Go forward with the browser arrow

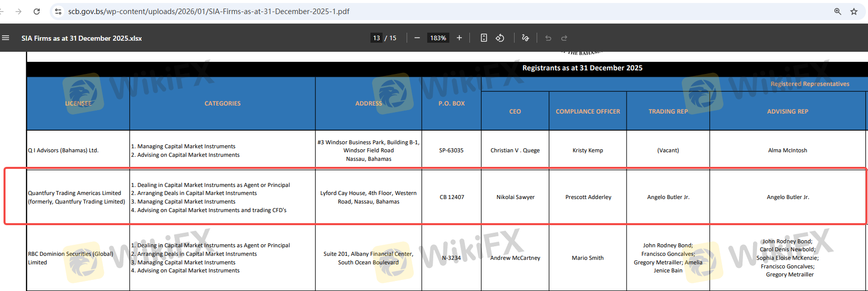[x=19, y=11]
